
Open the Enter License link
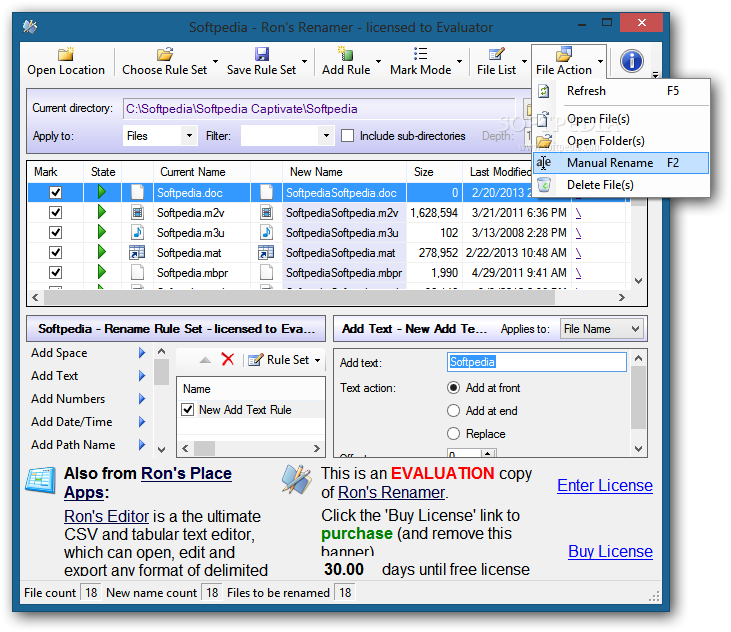(x=605, y=486)
